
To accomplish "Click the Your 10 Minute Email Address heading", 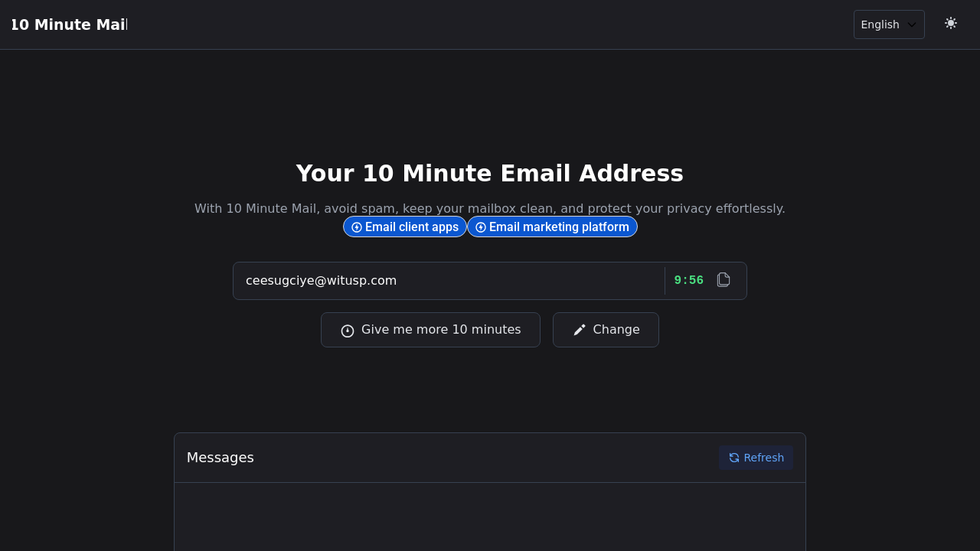I will (x=490, y=173).
